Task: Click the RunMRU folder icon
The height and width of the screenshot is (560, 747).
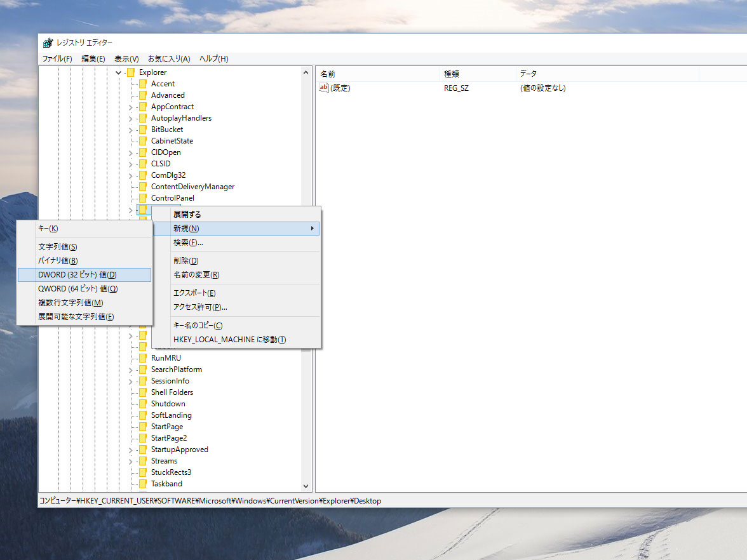Action: [x=143, y=358]
